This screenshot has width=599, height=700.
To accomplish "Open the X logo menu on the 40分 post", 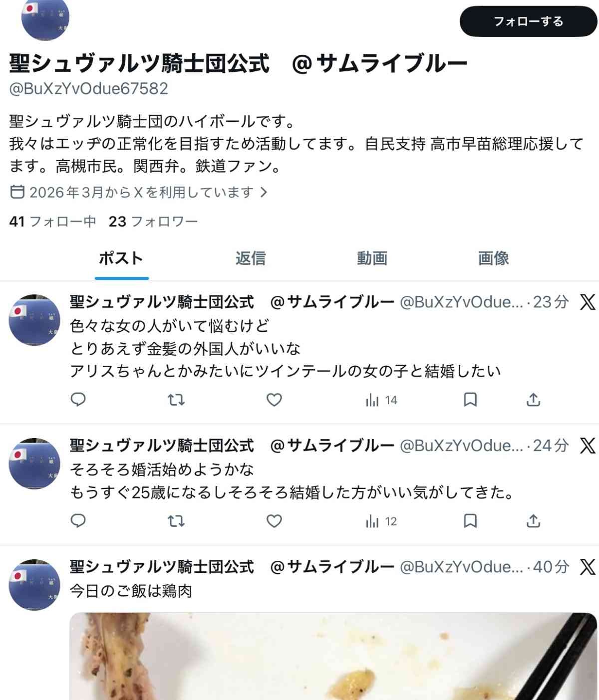I will click(588, 567).
